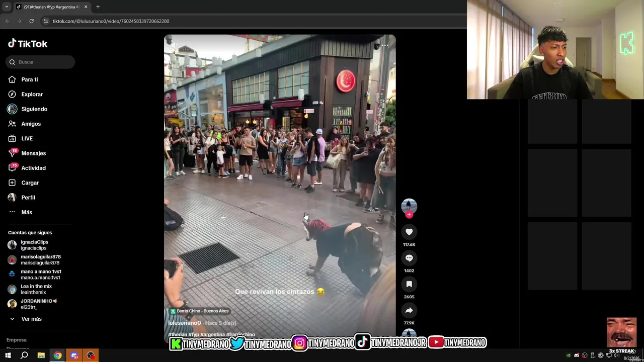
Task: Share the video using arrow icon
Action: point(409,310)
